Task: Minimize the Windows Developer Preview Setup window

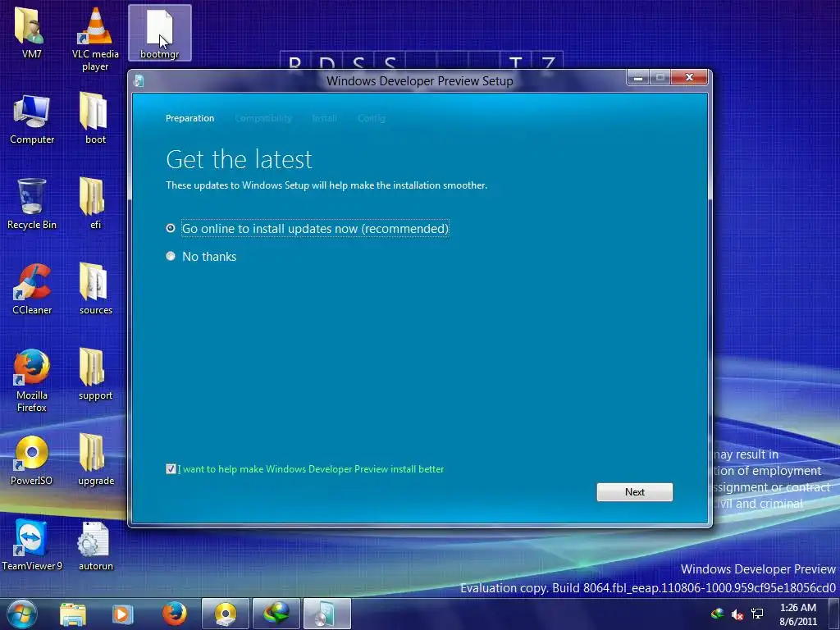Action: click(x=638, y=78)
